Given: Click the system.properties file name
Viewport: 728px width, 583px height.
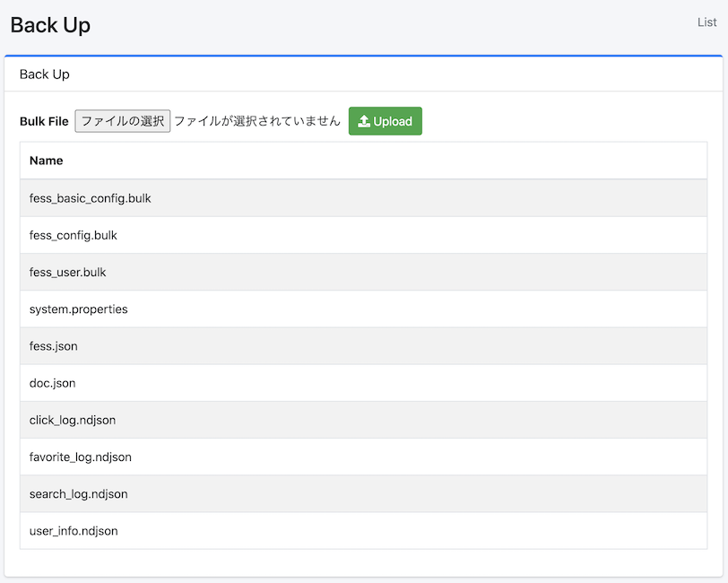Looking at the screenshot, I should click(78, 309).
